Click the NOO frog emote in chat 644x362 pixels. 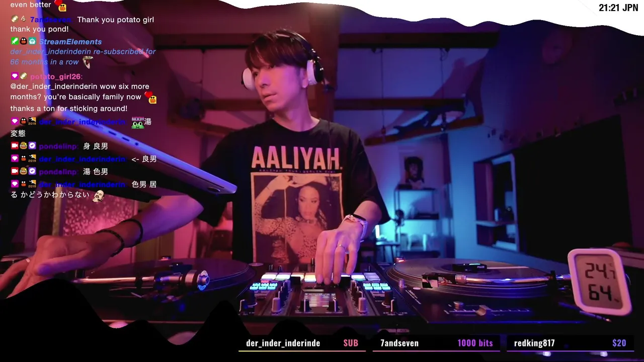coord(137,122)
